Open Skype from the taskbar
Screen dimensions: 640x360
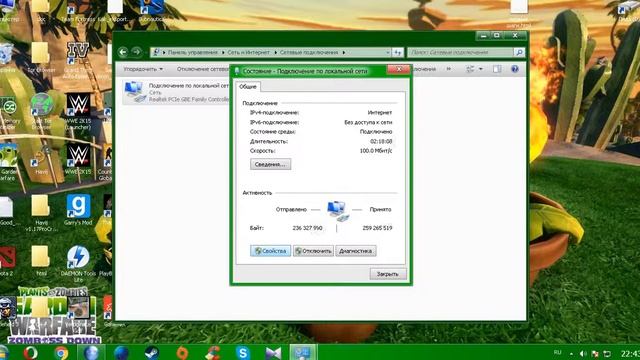pos(242,353)
